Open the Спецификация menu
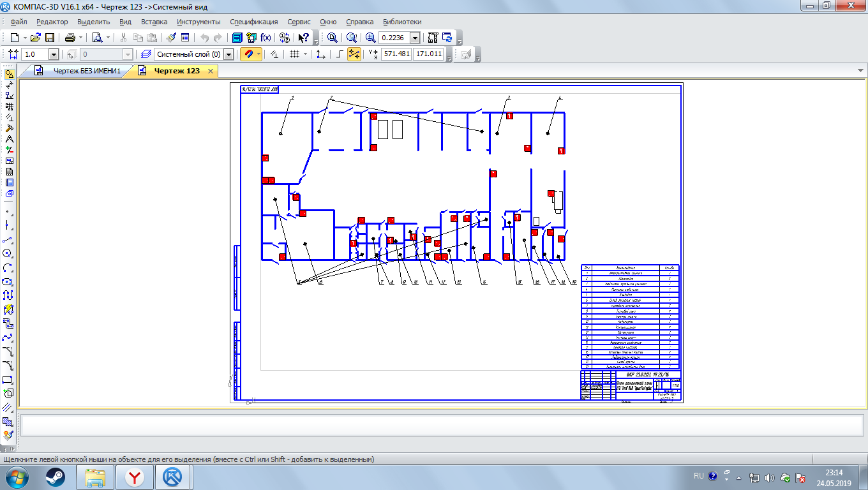The image size is (868, 490). pos(253,22)
